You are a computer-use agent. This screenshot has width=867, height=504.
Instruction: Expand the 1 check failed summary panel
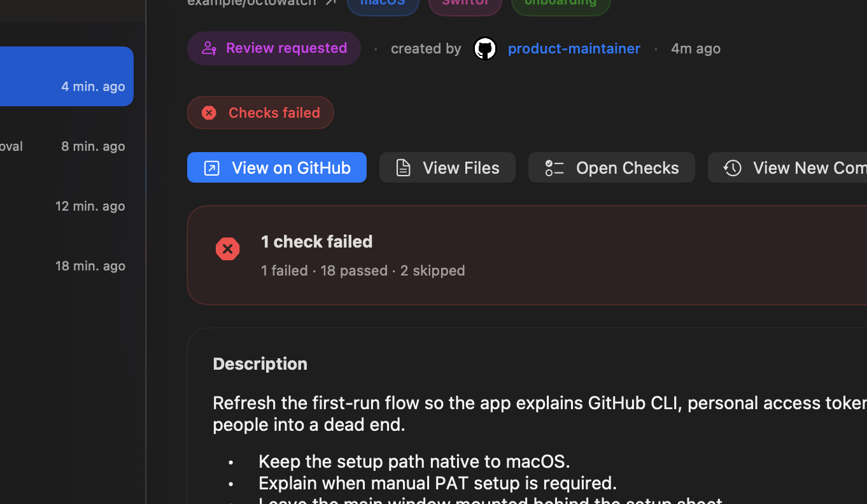(x=446, y=255)
